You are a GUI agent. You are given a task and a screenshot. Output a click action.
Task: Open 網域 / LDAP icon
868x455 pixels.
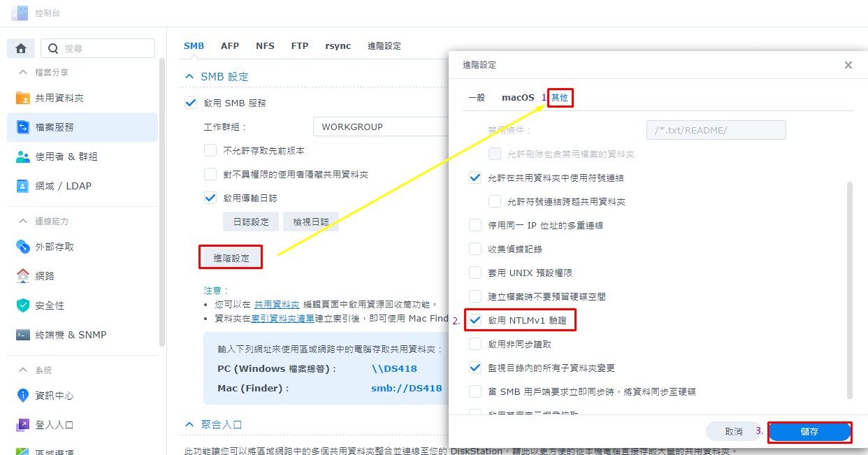click(x=23, y=186)
